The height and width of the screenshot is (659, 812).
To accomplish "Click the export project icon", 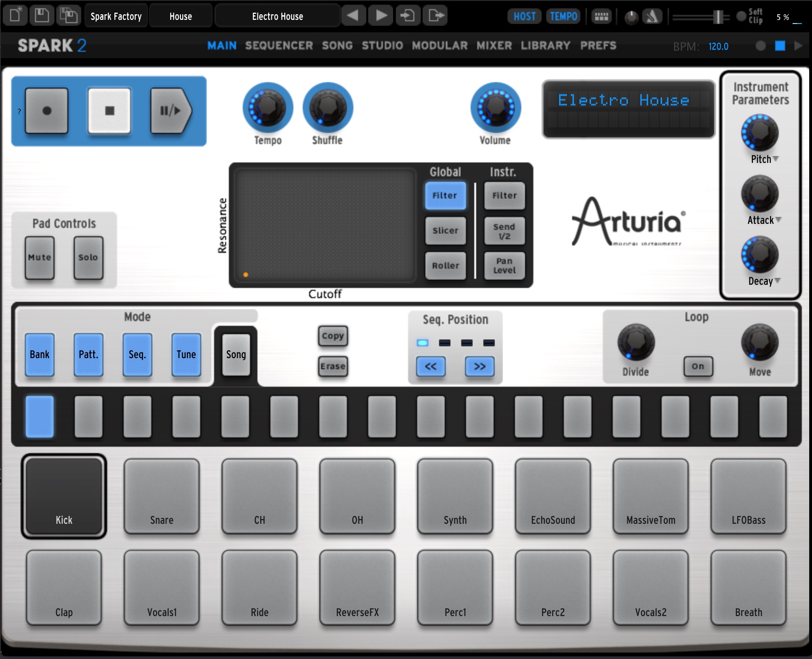I will point(436,16).
